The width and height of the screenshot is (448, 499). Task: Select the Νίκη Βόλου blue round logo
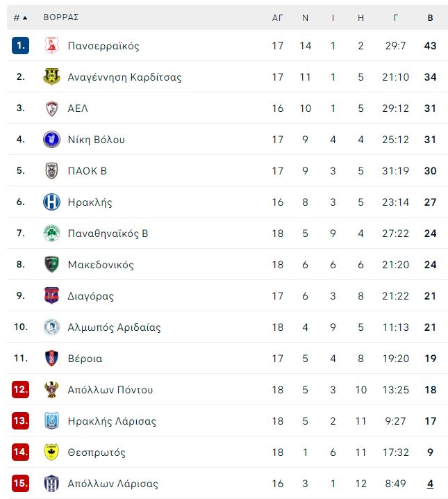click(51, 140)
